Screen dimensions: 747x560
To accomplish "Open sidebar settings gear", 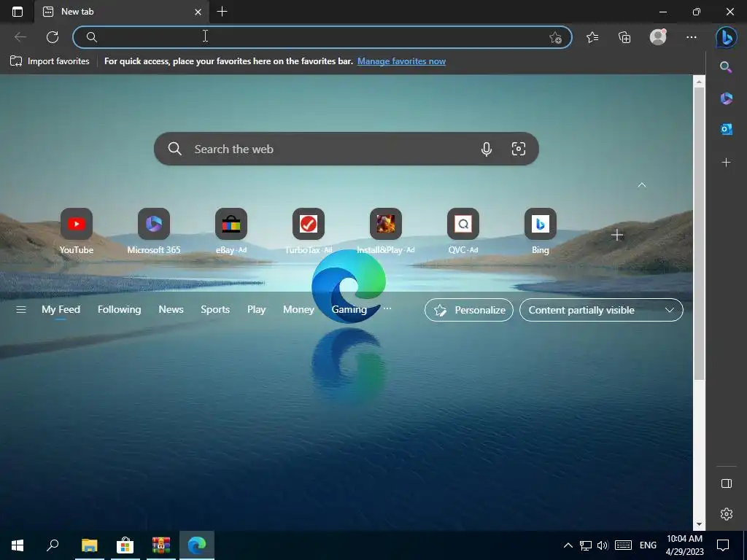I will [726, 514].
